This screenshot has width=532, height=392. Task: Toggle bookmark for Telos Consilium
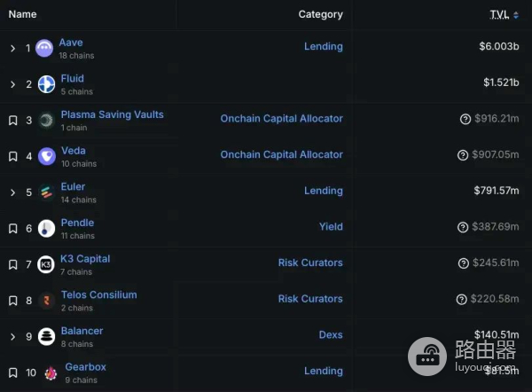(12, 301)
